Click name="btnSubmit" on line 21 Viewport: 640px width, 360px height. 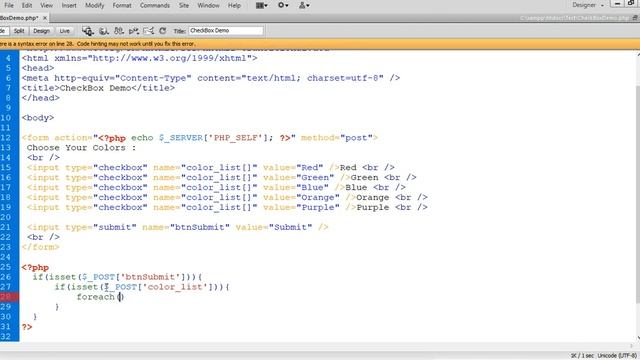pos(186,227)
